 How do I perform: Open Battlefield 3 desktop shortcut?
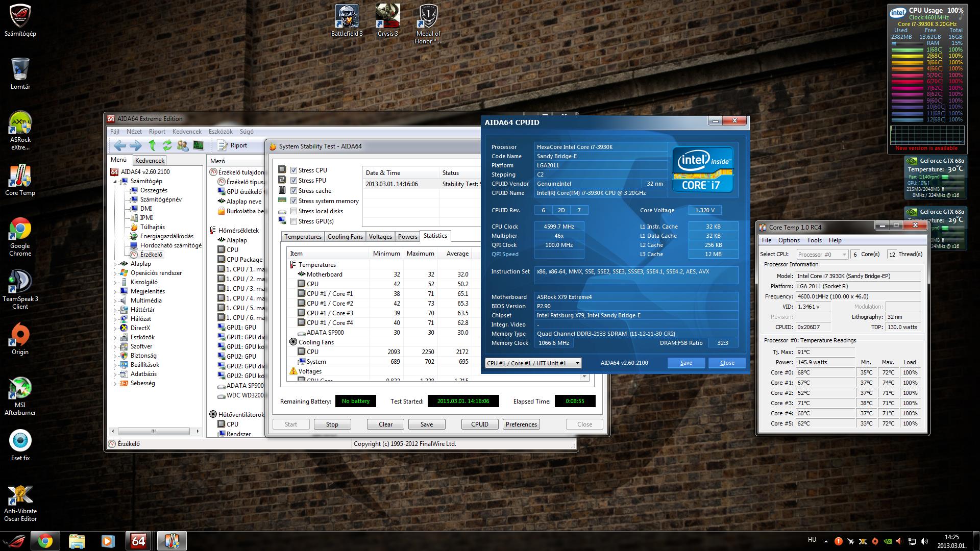pyautogui.click(x=347, y=21)
